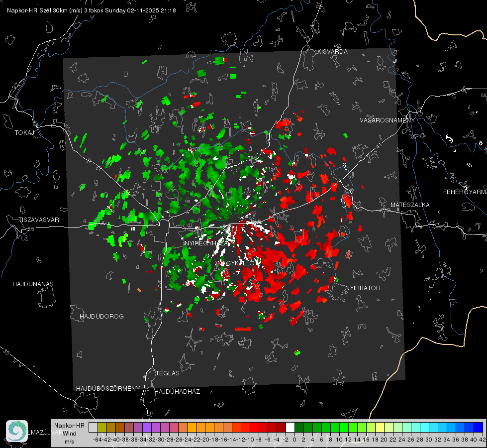The image size is (487, 448).
Task: Click the VÁSÁROSNAMÉNY town label
Action: click(x=388, y=120)
